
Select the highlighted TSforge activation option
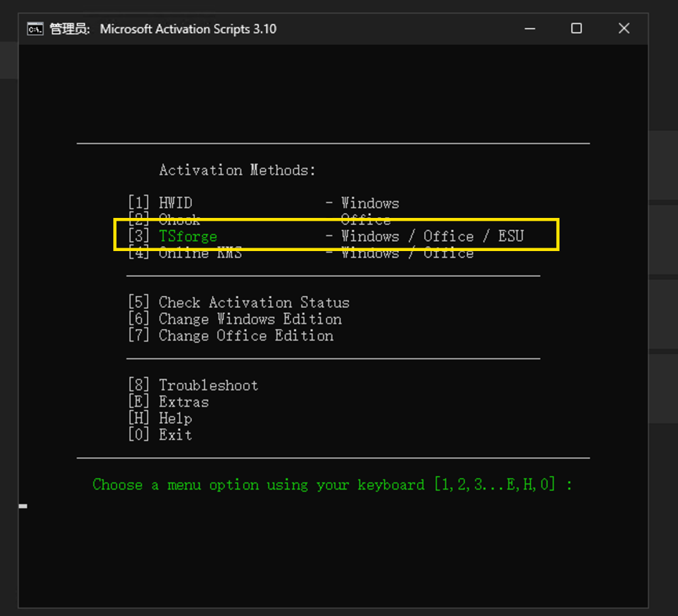click(187, 236)
